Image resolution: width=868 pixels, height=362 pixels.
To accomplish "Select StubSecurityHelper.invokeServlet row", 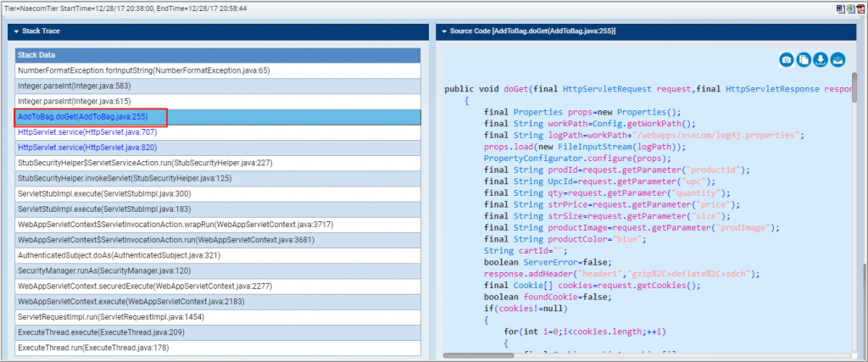I will click(218, 179).
